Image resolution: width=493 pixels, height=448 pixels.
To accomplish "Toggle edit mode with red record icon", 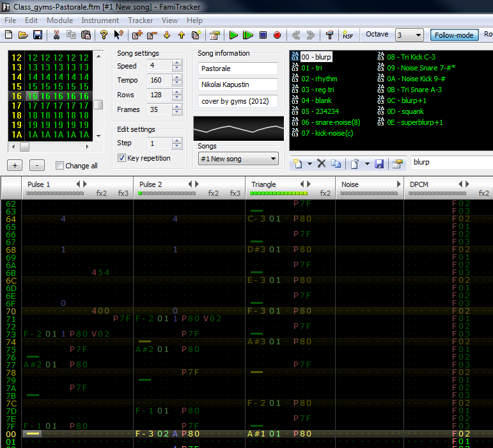I will (278, 35).
